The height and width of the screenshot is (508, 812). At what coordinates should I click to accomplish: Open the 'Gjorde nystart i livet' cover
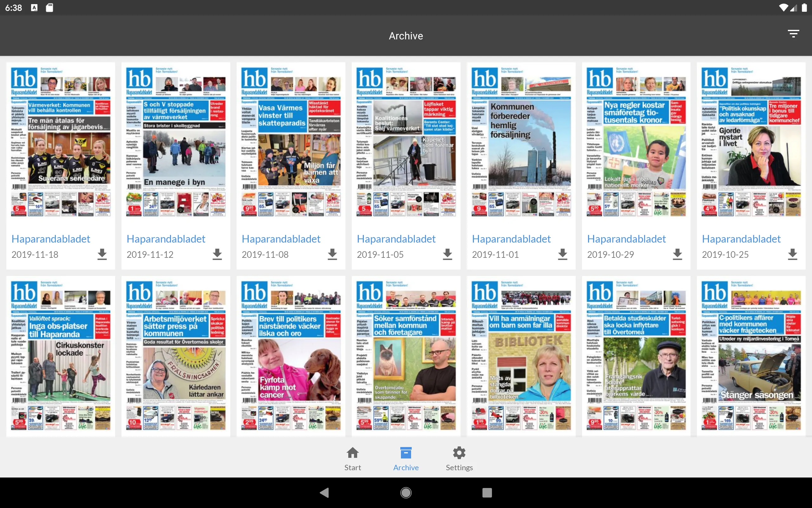(751, 142)
